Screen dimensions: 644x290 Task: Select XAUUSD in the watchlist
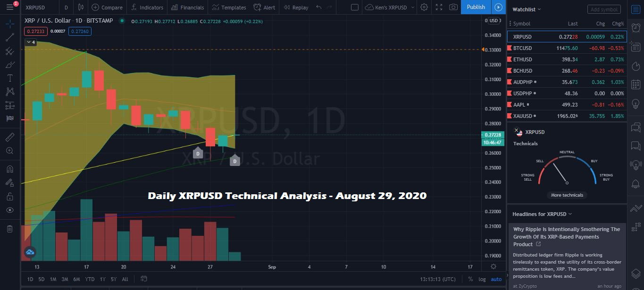click(x=567, y=116)
